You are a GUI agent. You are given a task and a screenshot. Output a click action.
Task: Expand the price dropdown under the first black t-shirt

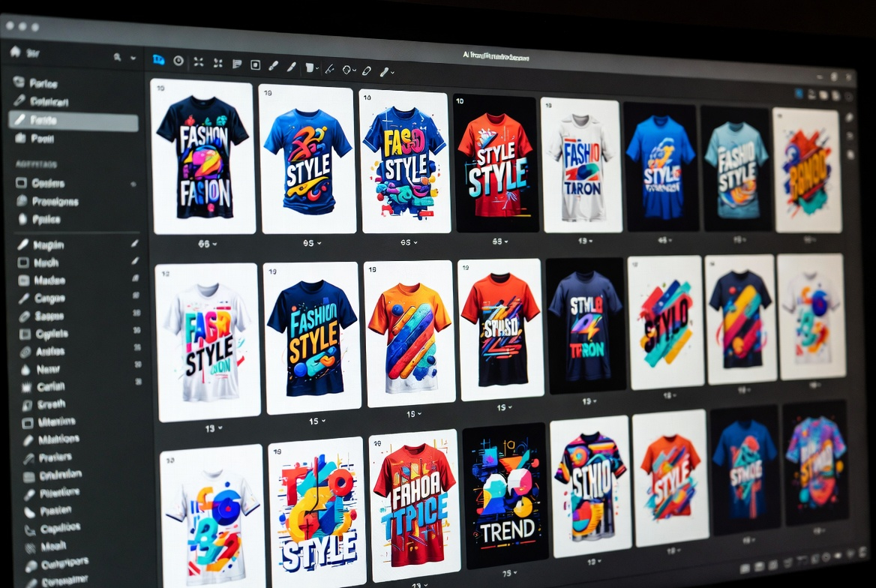[x=214, y=242]
